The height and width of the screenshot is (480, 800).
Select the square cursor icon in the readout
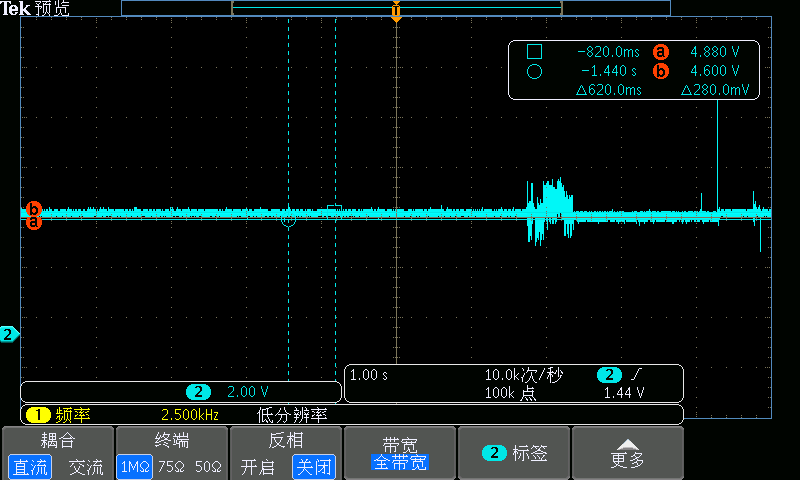[534, 52]
